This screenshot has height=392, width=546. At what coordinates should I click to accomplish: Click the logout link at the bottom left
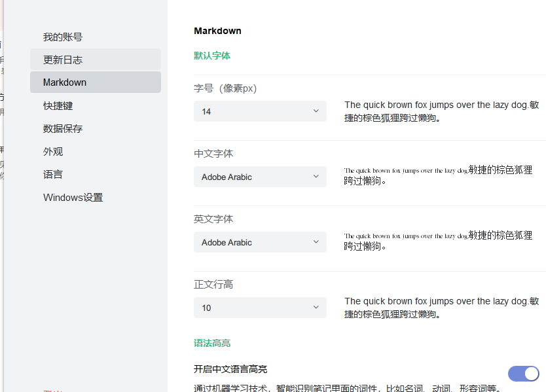point(52,389)
